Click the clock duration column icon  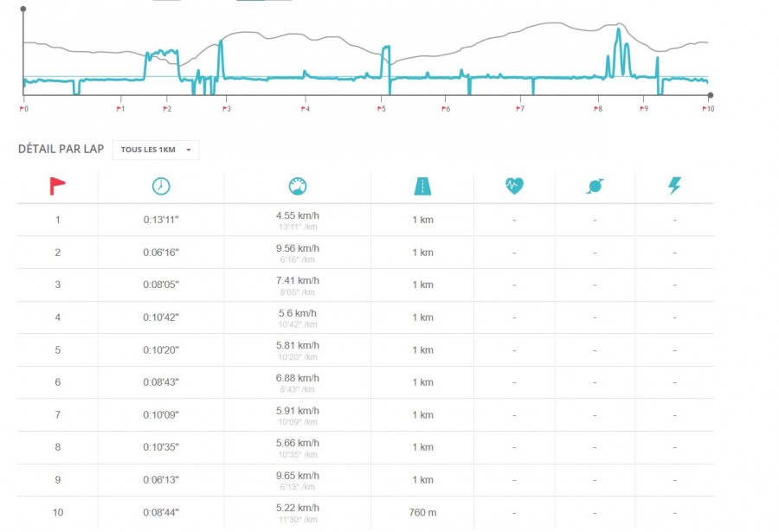click(160, 186)
